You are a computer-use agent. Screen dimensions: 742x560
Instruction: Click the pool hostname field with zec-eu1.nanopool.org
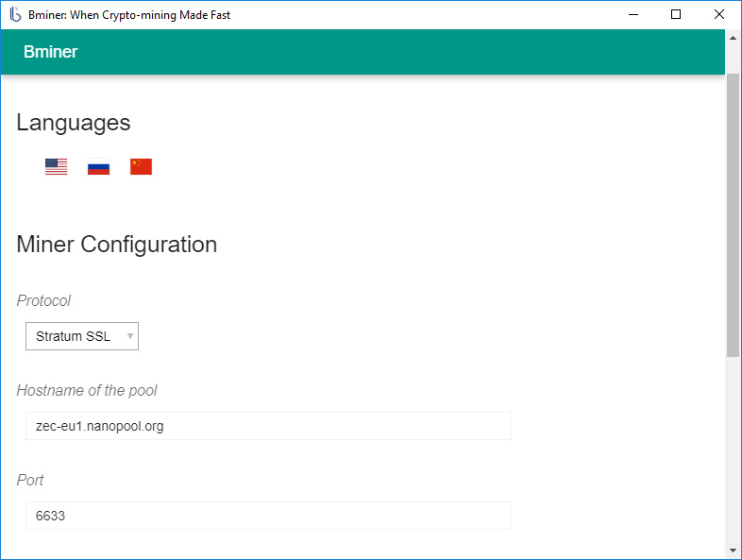point(268,426)
